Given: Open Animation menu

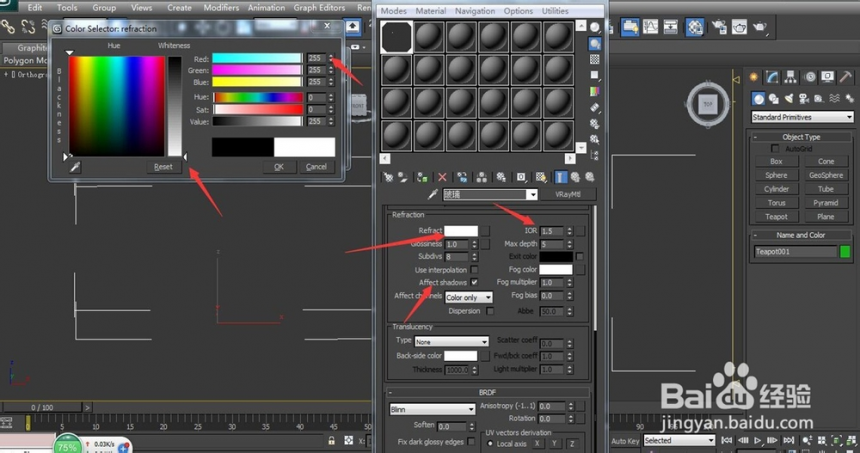Looking at the screenshot, I should click(266, 8).
